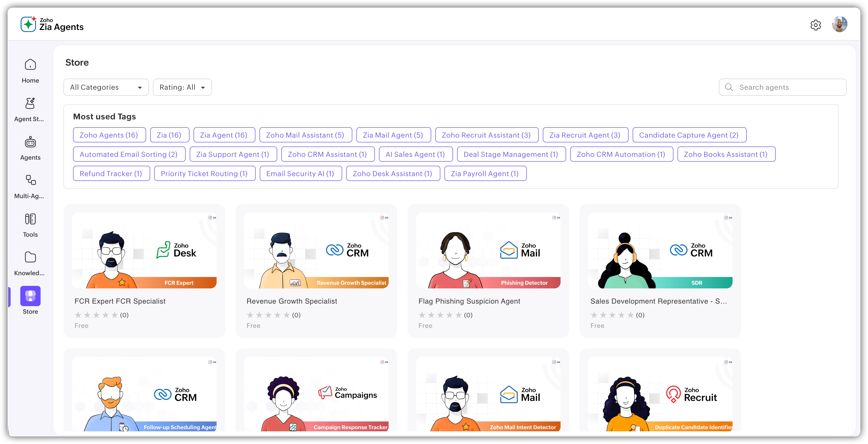The height and width of the screenshot is (444, 868).
Task: Click the user profile avatar
Action: pyautogui.click(x=839, y=25)
